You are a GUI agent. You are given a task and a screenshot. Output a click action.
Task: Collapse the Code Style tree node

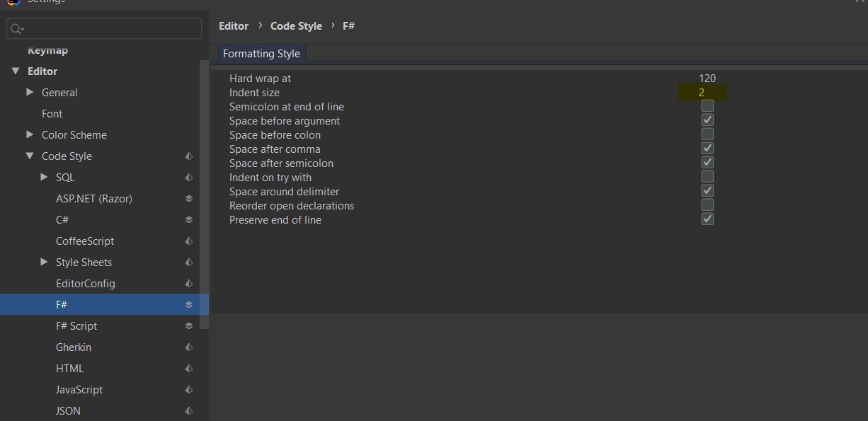[x=30, y=156]
